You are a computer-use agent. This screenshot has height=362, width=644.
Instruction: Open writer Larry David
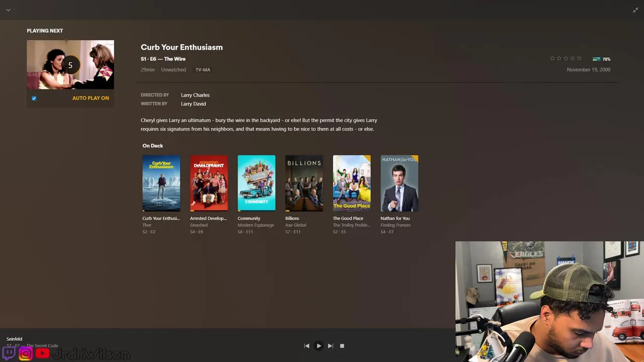click(x=193, y=104)
